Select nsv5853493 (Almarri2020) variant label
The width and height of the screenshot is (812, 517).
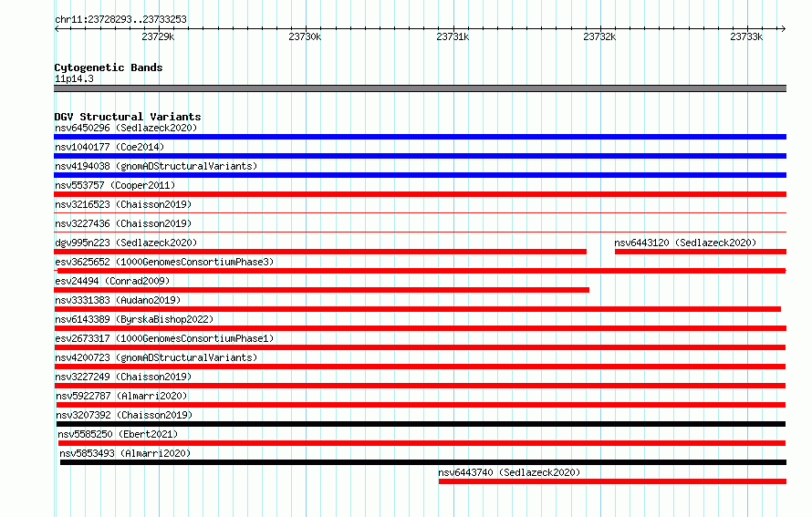pyautogui.click(x=125, y=453)
